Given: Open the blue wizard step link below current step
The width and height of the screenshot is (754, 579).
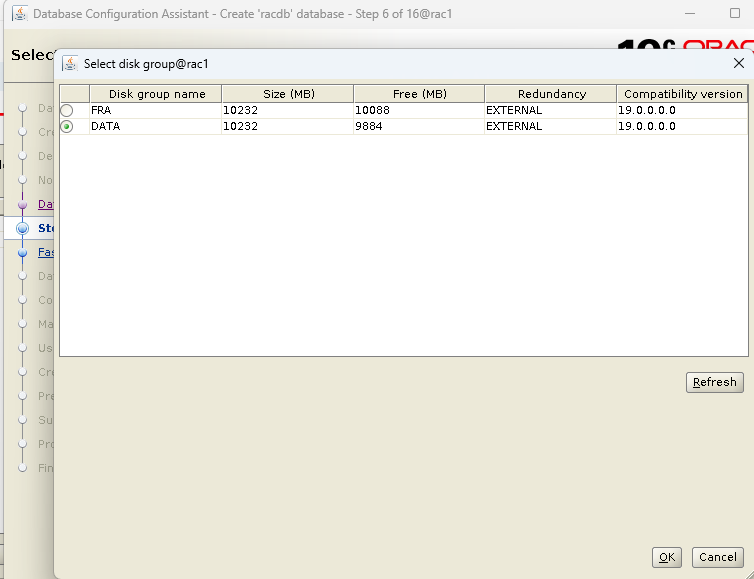Looking at the screenshot, I should [46, 252].
